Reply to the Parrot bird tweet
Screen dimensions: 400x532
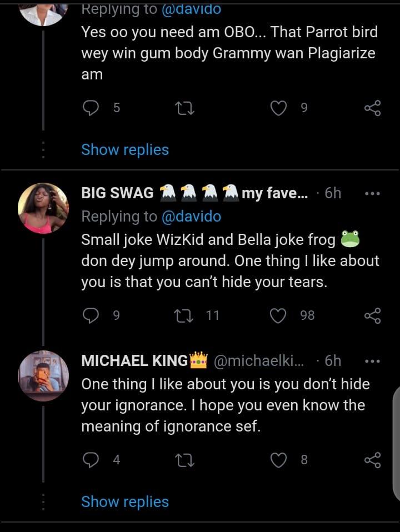click(90, 108)
